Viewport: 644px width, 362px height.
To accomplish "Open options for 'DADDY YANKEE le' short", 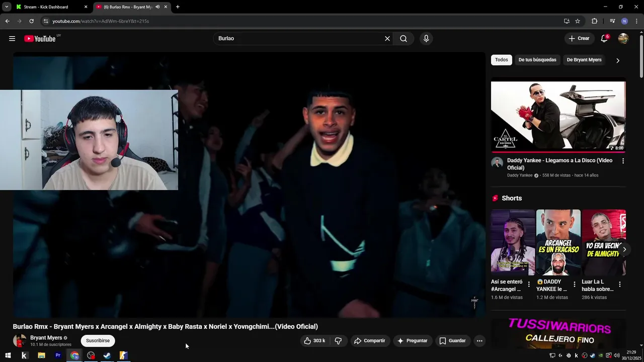I will [x=574, y=285].
